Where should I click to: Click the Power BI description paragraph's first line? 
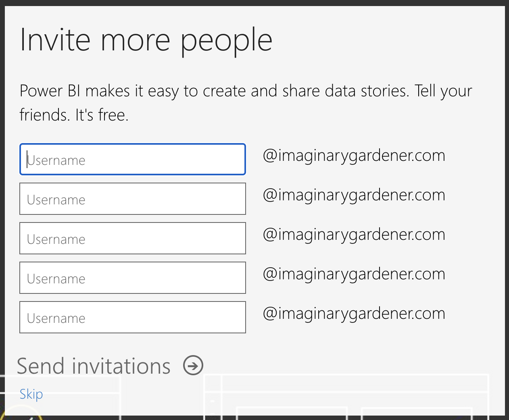pyautogui.click(x=246, y=91)
